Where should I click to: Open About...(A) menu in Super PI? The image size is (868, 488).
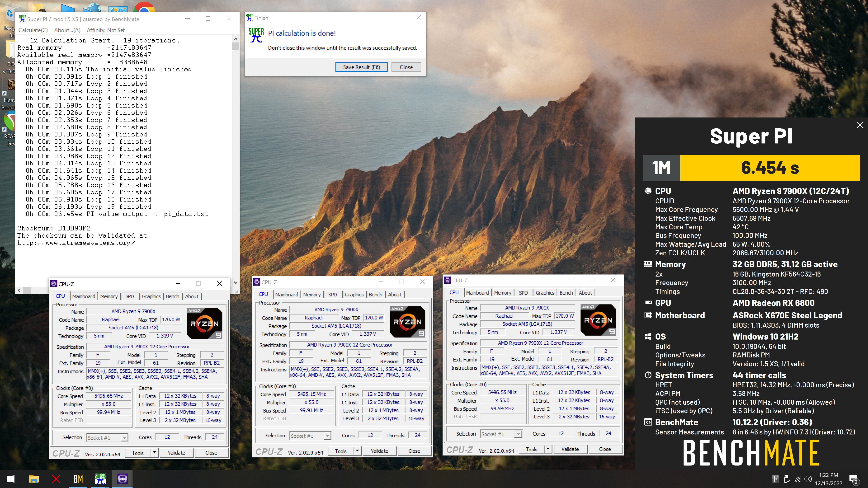tap(67, 30)
